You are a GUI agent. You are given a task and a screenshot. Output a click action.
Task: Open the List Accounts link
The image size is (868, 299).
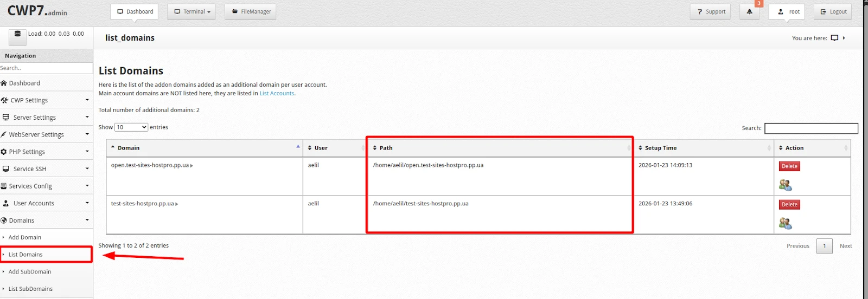click(x=277, y=93)
